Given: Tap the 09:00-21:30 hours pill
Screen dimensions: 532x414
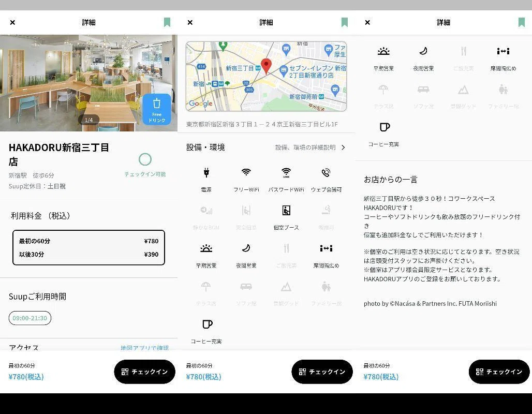Looking at the screenshot, I should point(30,318).
